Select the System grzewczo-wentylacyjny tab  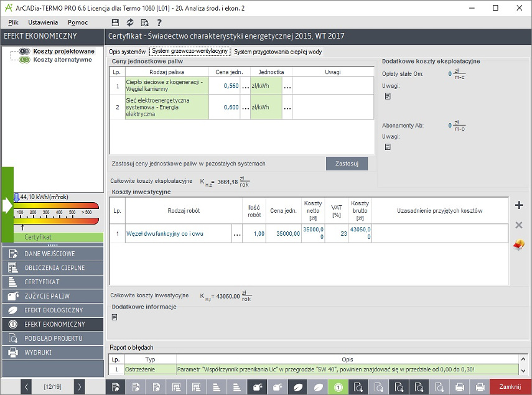190,51
